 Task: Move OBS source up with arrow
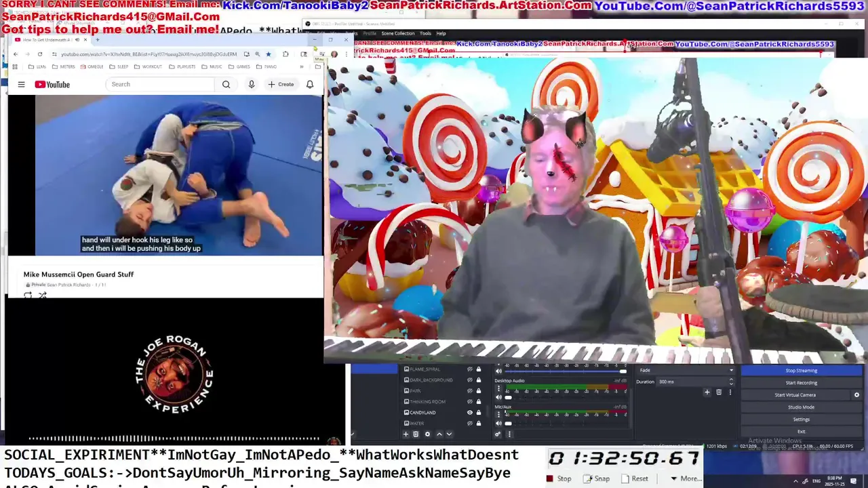(x=439, y=434)
